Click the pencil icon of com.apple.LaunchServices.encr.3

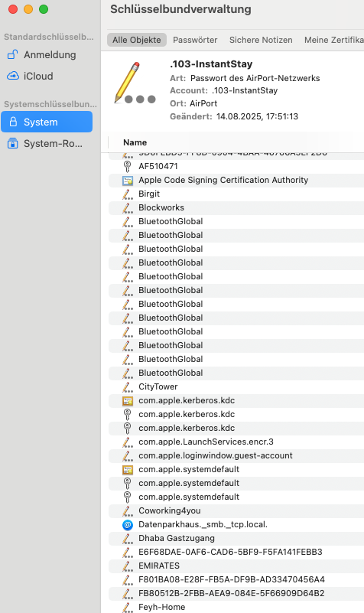[127, 442]
